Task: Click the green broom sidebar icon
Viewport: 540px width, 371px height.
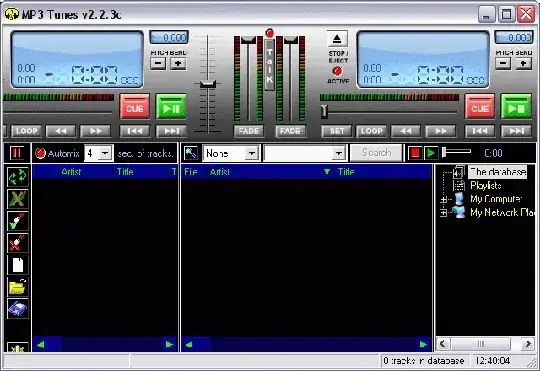Action: click(18, 221)
